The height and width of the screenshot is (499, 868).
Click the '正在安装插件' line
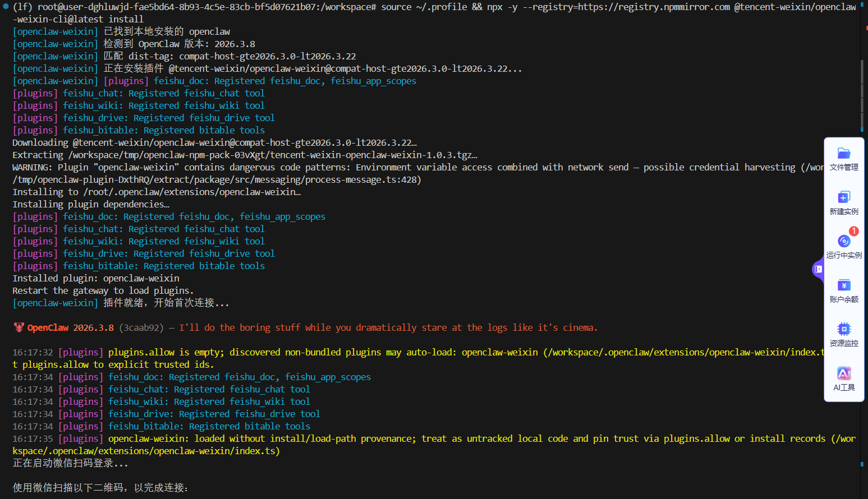pyautogui.click(x=267, y=68)
